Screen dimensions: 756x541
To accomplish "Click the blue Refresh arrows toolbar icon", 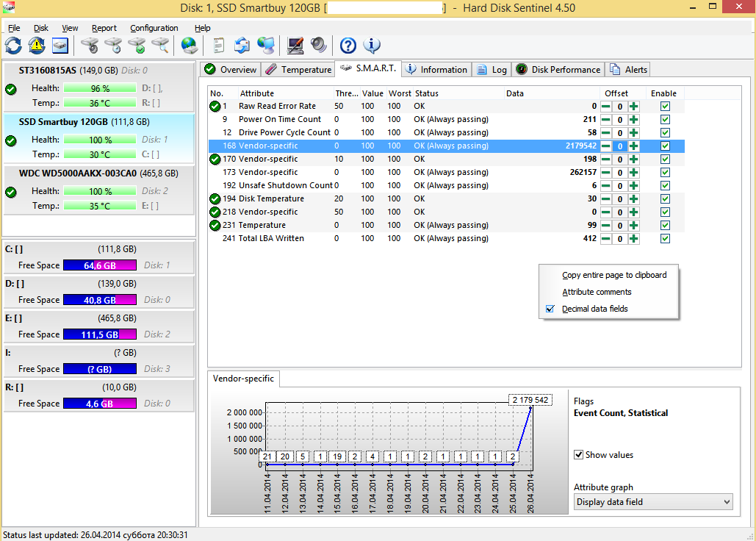I will point(13,46).
